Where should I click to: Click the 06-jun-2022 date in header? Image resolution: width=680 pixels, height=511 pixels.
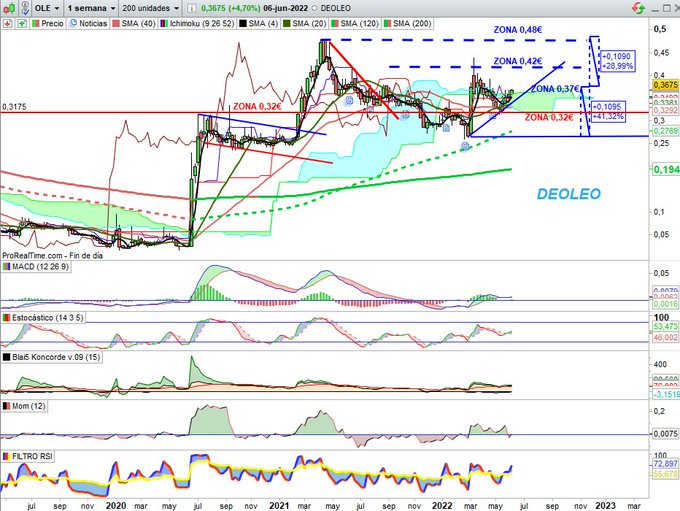coord(285,8)
